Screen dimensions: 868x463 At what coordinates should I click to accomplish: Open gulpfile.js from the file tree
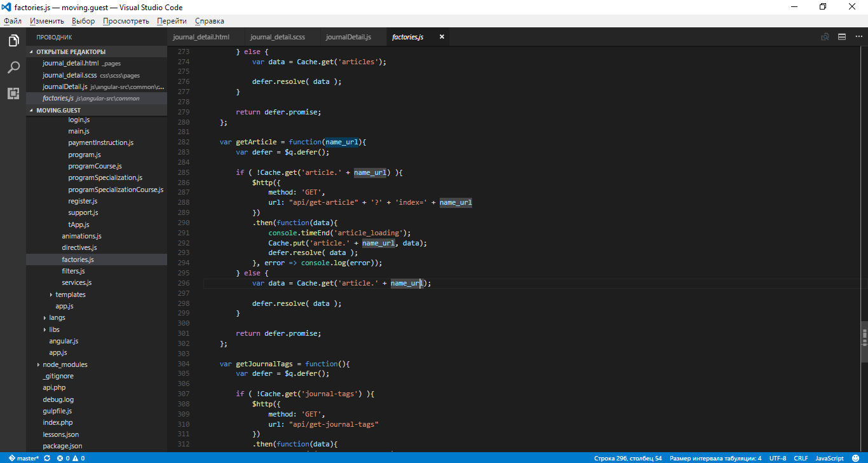[x=57, y=411]
